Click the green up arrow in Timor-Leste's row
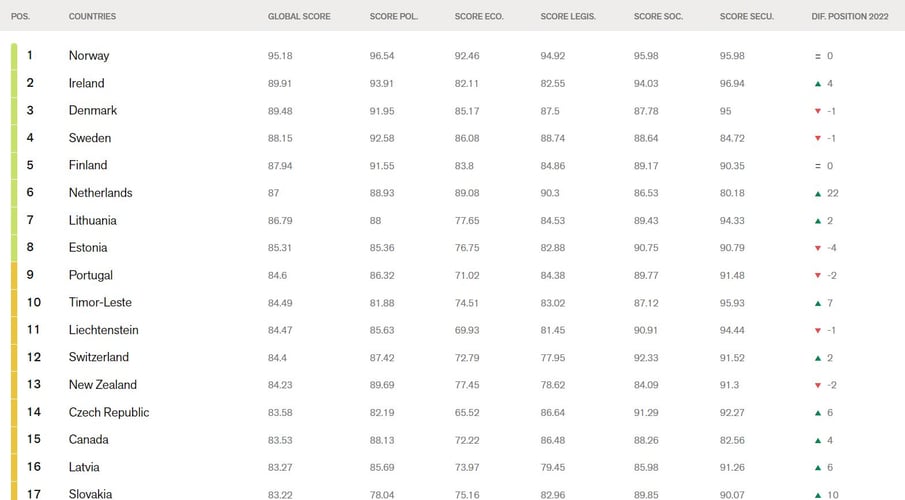 click(818, 303)
